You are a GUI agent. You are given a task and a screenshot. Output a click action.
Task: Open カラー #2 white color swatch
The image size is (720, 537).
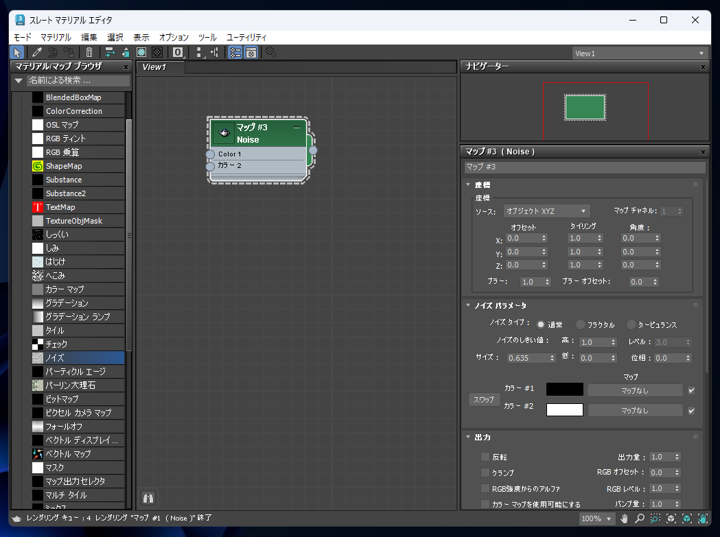click(x=564, y=410)
